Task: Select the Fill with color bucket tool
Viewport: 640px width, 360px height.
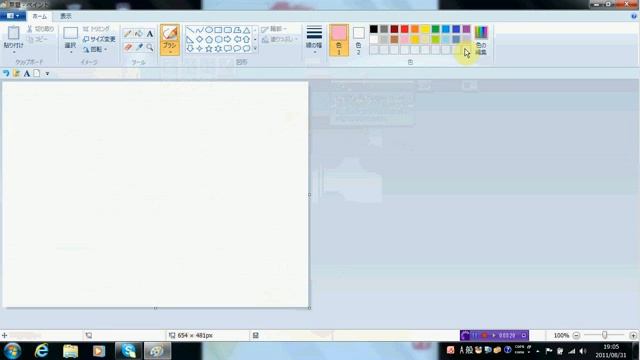Action: [139, 34]
